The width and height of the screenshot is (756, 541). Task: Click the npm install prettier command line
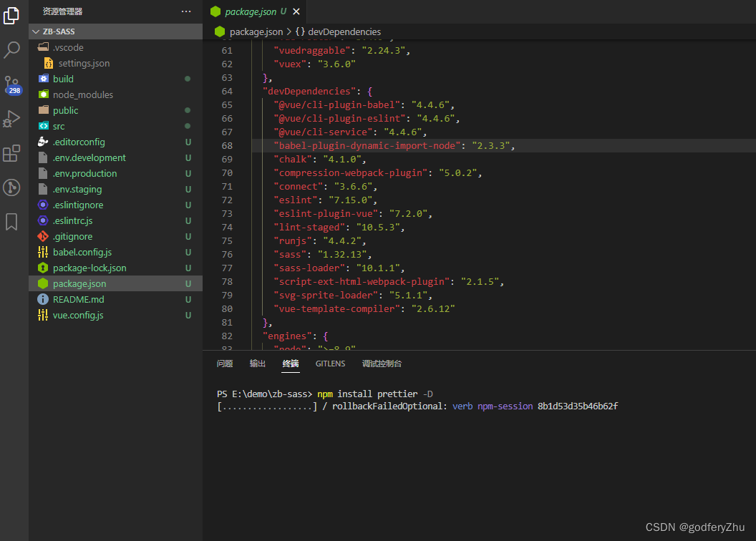(325, 394)
